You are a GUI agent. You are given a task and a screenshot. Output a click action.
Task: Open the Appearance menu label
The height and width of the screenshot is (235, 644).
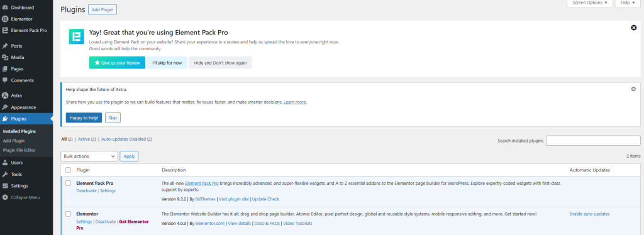click(23, 107)
